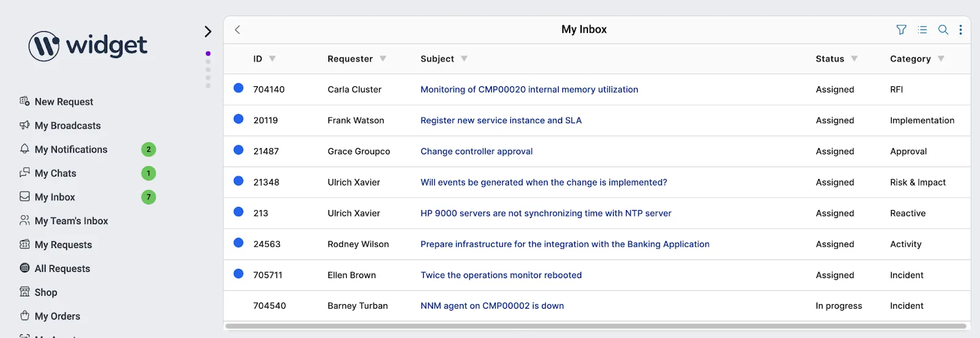Click the blue unread dot for request 213
Viewport: 980px width, 338px height.
tap(239, 212)
